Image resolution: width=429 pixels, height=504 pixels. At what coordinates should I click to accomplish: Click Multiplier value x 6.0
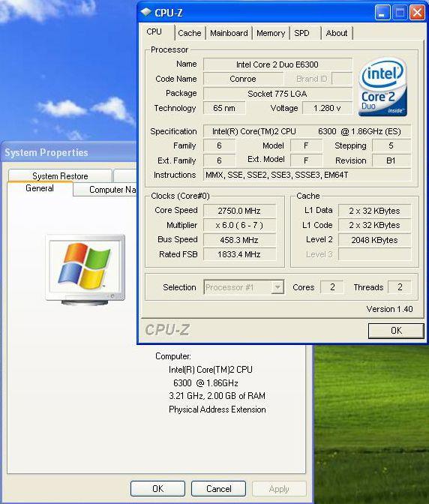click(x=239, y=225)
